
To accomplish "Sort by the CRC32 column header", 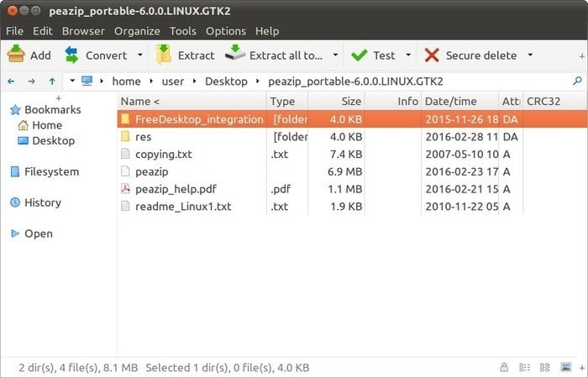I will tap(554, 102).
